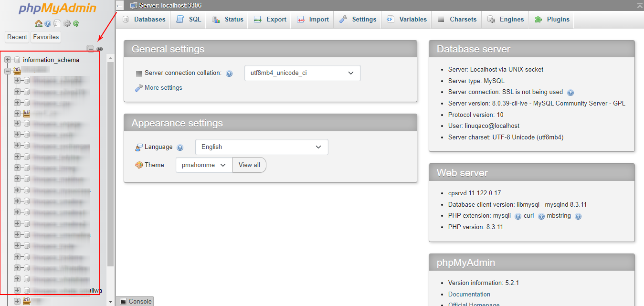Screen dimensions: 644x306
Task: Click 'User: linuqaco@localhost' text
Action: coord(484,126)
